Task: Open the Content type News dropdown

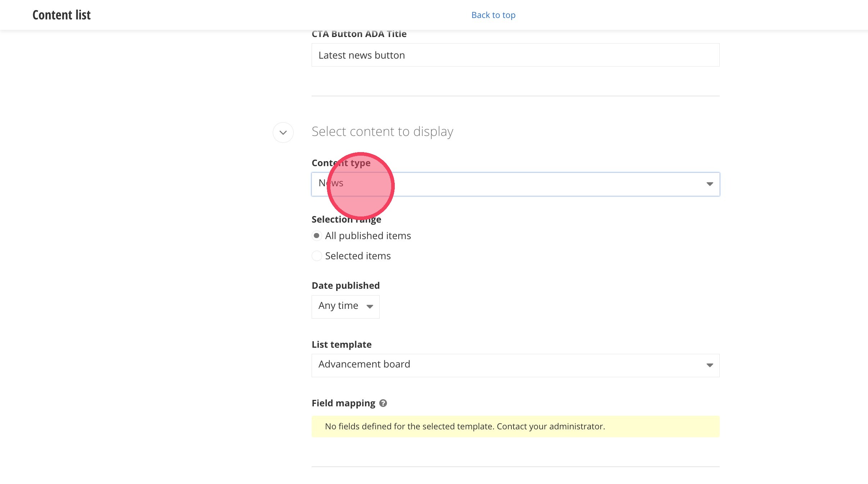Action: pos(515,184)
